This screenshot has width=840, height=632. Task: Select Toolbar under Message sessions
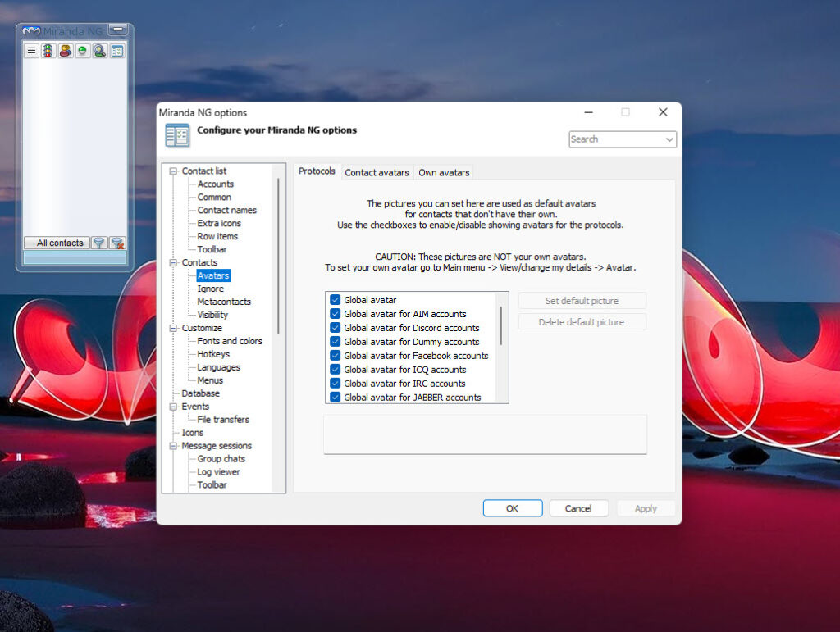coord(212,485)
